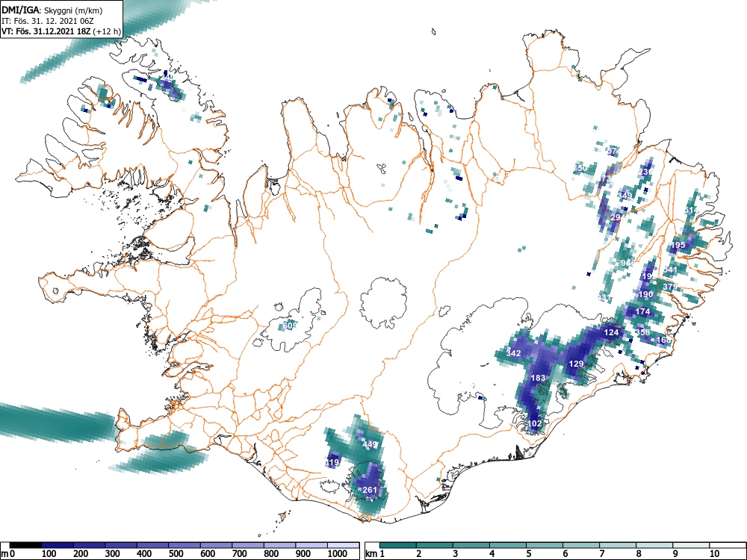Click the '124' visibility value on the map
The image size is (747, 560).
[x=611, y=332]
